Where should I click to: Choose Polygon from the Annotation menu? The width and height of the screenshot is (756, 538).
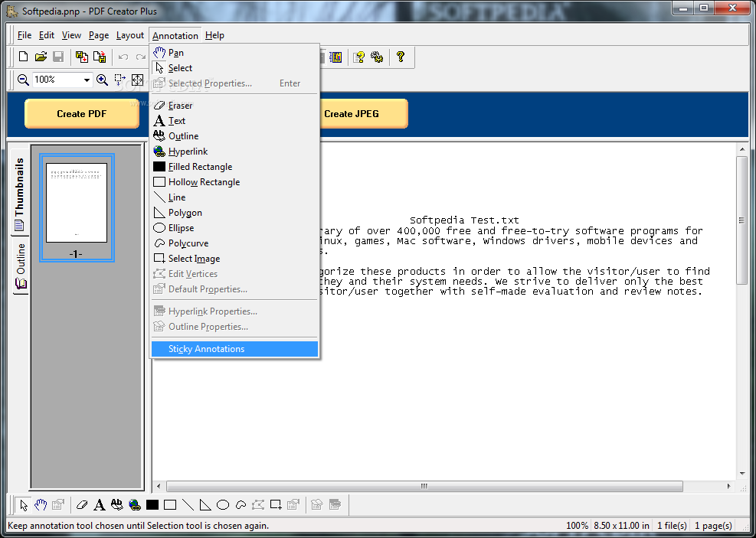coord(235,213)
